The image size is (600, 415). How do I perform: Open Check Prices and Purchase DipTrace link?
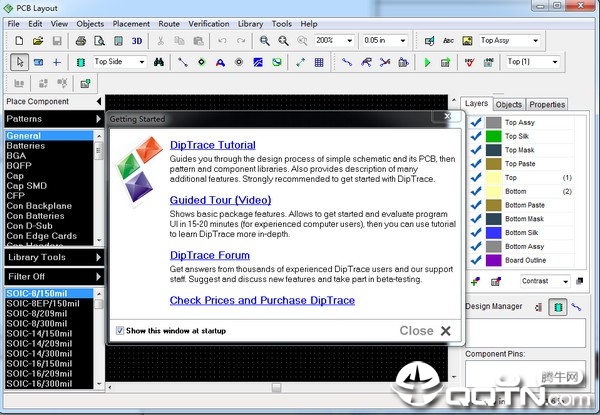pyautogui.click(x=262, y=300)
